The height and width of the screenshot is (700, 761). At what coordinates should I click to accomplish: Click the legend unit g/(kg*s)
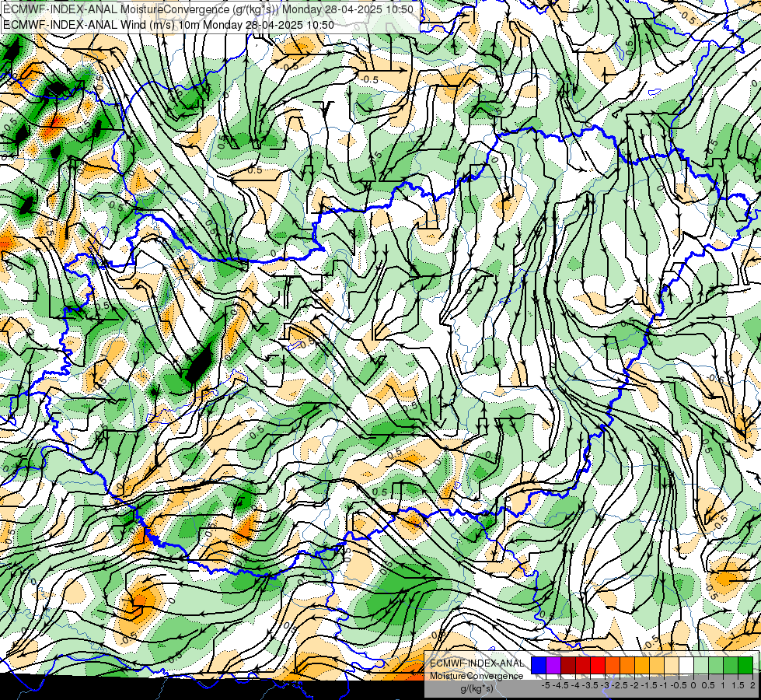point(477,688)
